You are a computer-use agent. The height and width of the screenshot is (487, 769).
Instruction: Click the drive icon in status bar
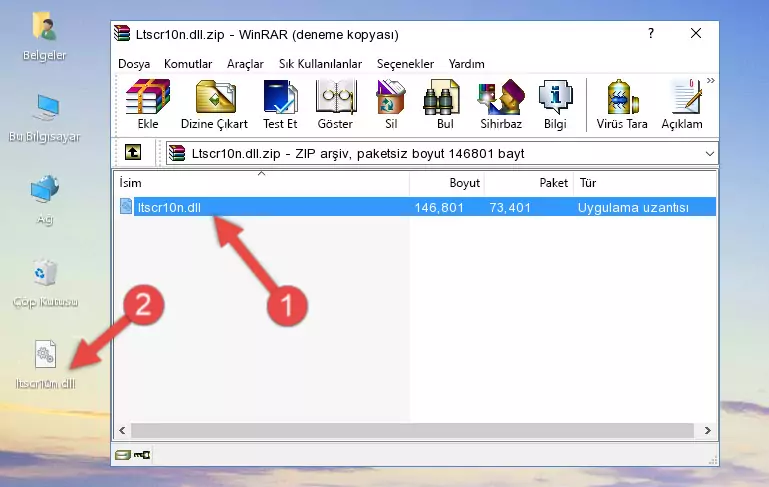click(x=123, y=455)
